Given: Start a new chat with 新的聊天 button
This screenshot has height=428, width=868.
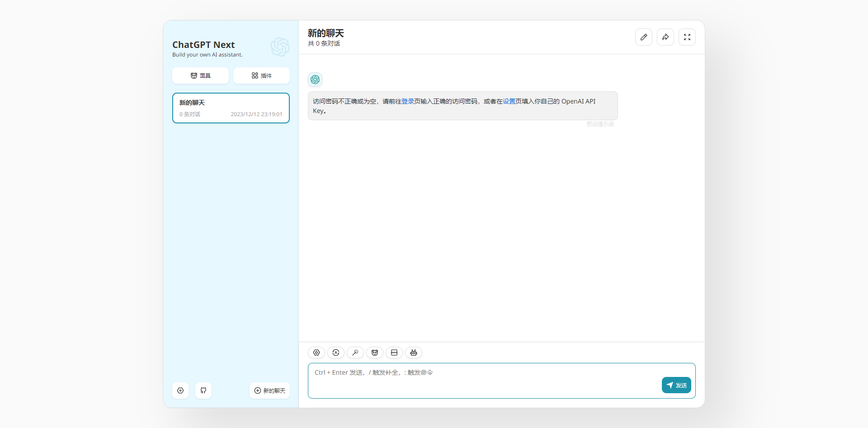Looking at the screenshot, I should point(269,390).
